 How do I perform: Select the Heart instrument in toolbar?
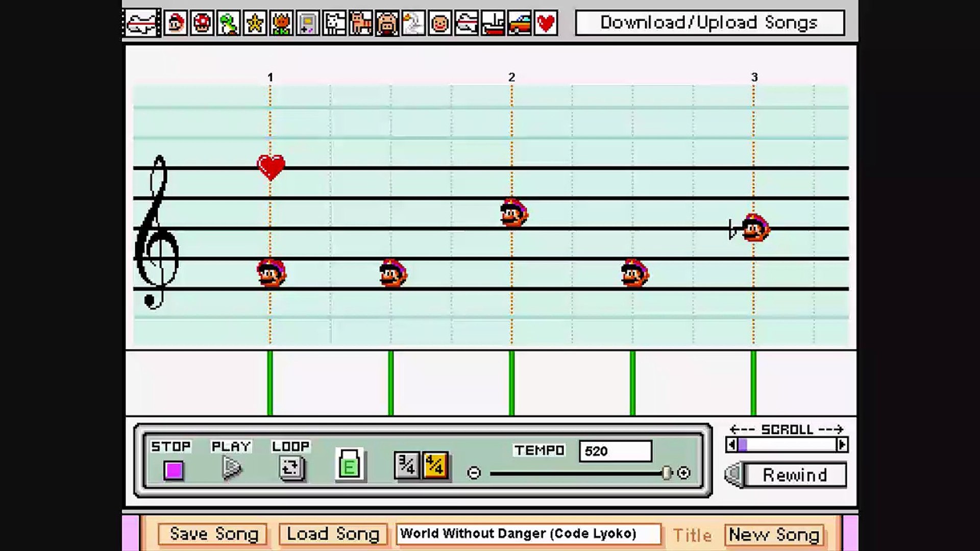click(x=546, y=23)
